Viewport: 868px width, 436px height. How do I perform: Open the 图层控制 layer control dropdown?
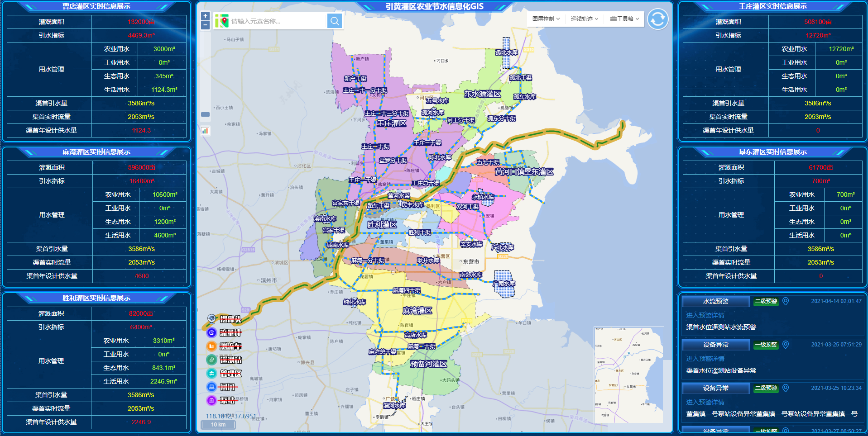coord(546,19)
